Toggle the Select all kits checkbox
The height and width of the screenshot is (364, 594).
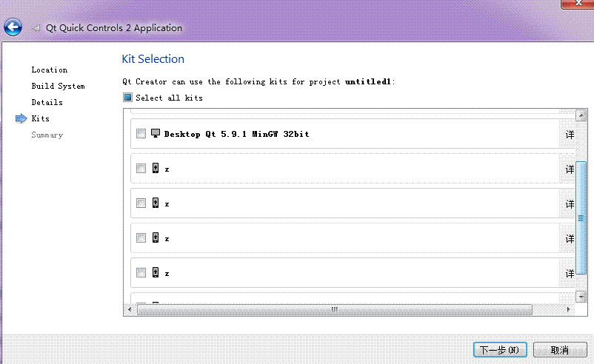tap(127, 98)
